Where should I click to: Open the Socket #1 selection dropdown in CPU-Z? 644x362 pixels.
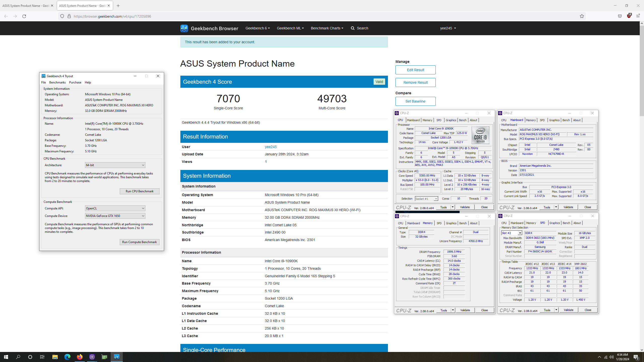point(426,199)
